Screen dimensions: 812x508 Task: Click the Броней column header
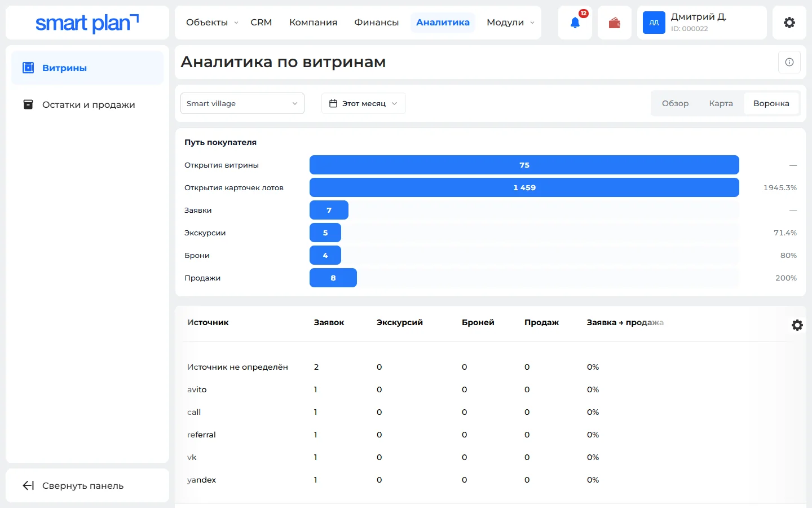[x=478, y=322]
